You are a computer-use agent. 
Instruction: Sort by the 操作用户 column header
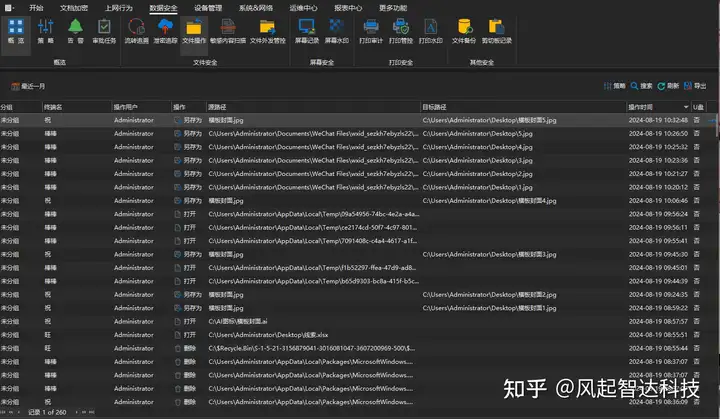click(x=141, y=107)
